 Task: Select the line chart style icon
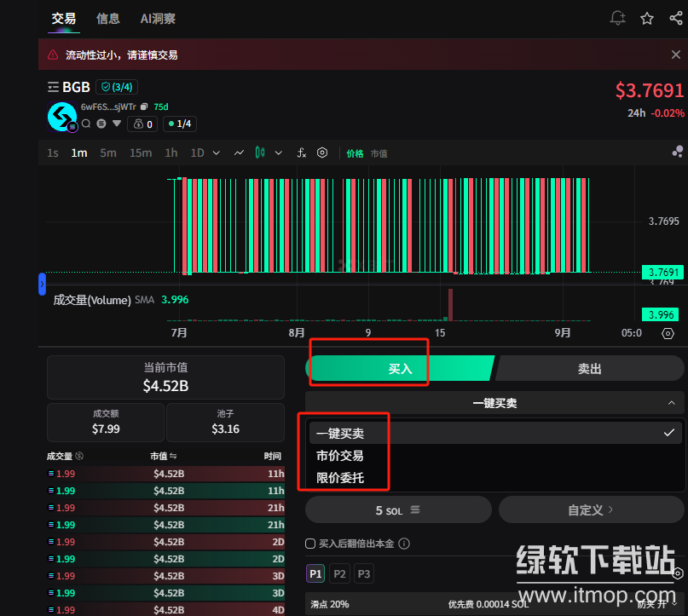(x=239, y=153)
